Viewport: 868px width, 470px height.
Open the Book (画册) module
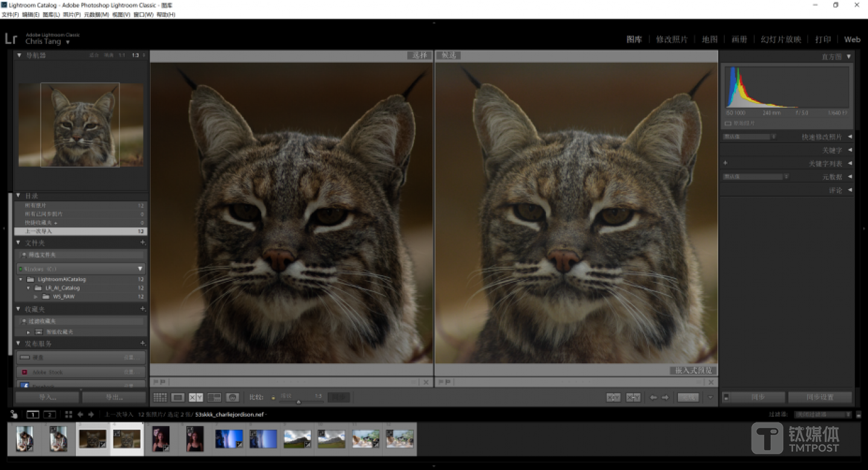(739, 39)
